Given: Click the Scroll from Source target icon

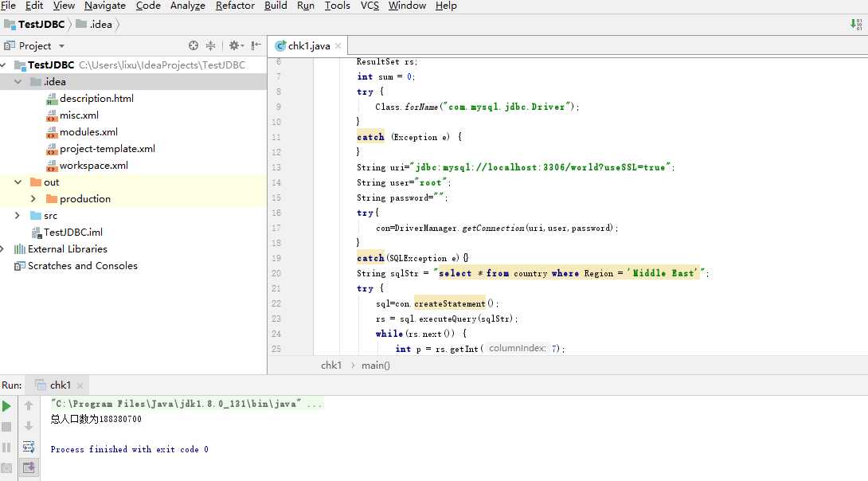Looking at the screenshot, I should point(194,45).
